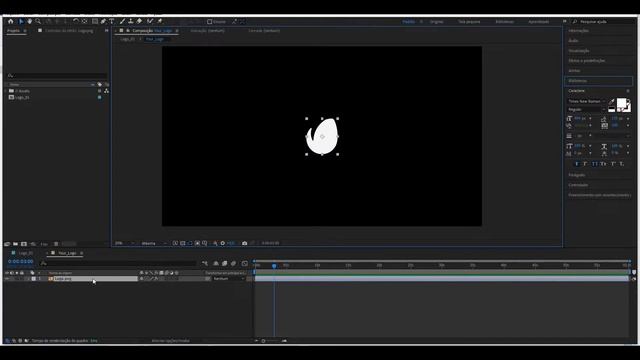640x360 pixels.
Task: Select the Eraser tool
Action: click(139, 21)
